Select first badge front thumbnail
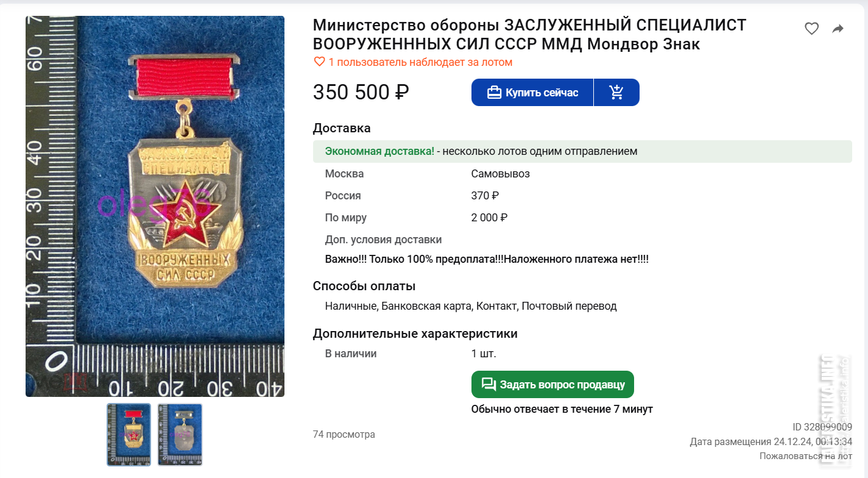Image resolution: width=868 pixels, height=478 pixels. pyautogui.click(x=129, y=435)
